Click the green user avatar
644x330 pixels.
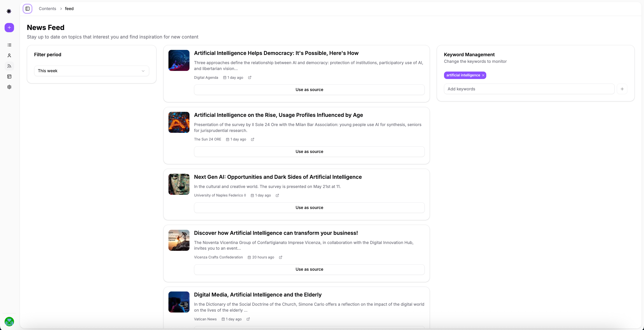pyautogui.click(x=9, y=321)
